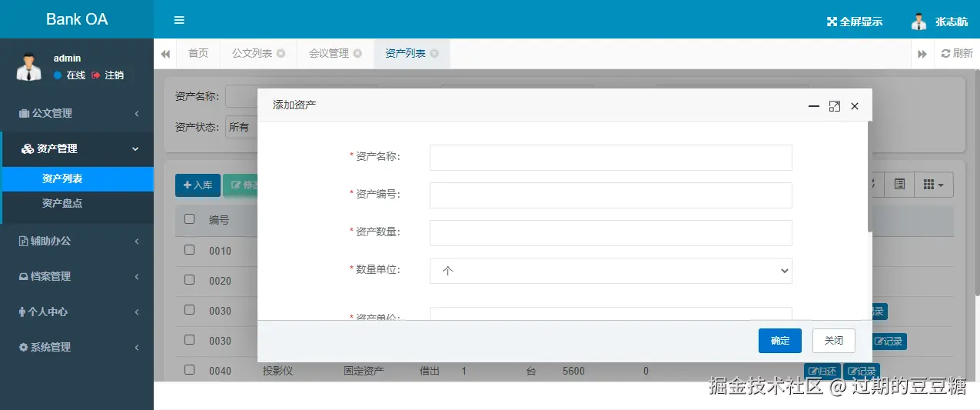The height and width of the screenshot is (410, 980).
Task: Open the columns grid dropdown in the table toolbar
Action: 934,185
